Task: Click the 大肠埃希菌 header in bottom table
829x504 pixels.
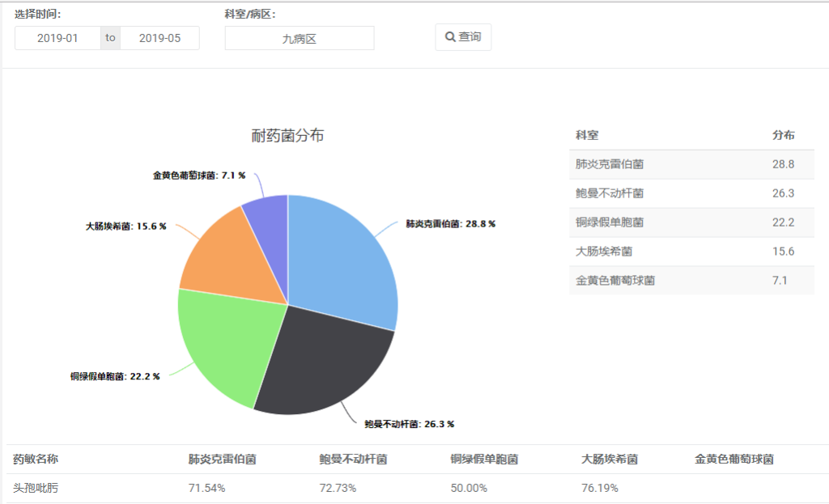Action: [610, 459]
